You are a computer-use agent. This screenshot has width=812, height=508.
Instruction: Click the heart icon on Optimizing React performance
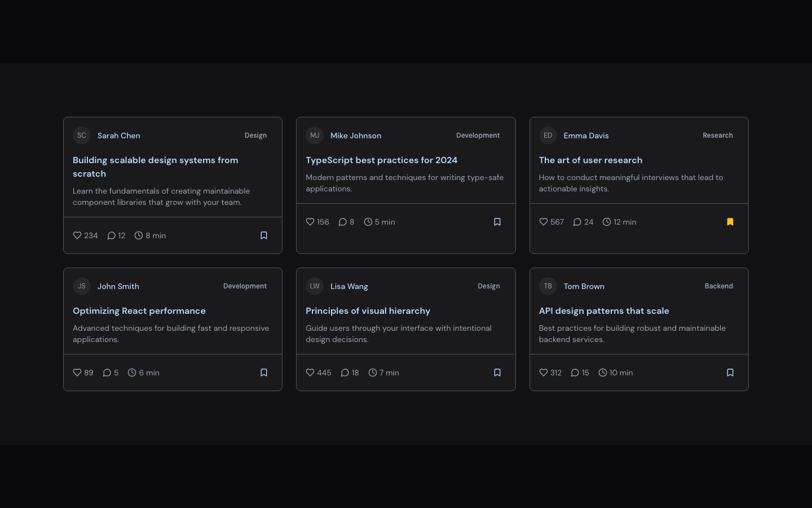(77, 373)
